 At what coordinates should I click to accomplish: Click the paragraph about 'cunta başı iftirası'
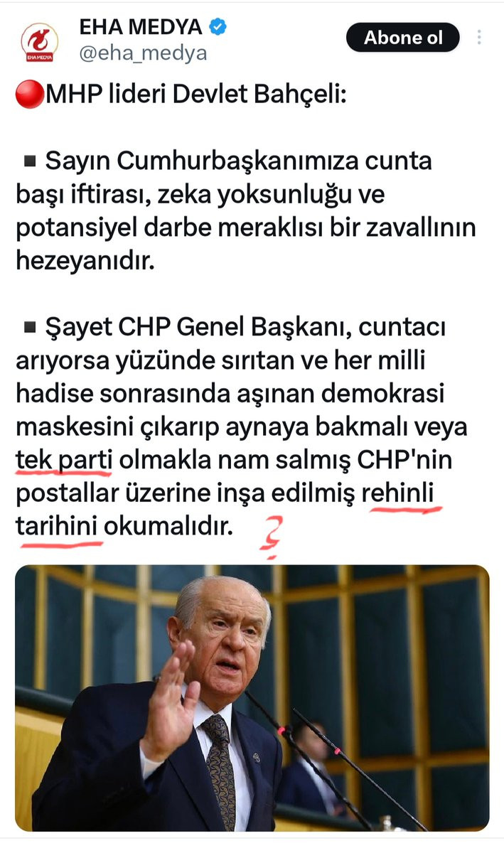click(245, 210)
